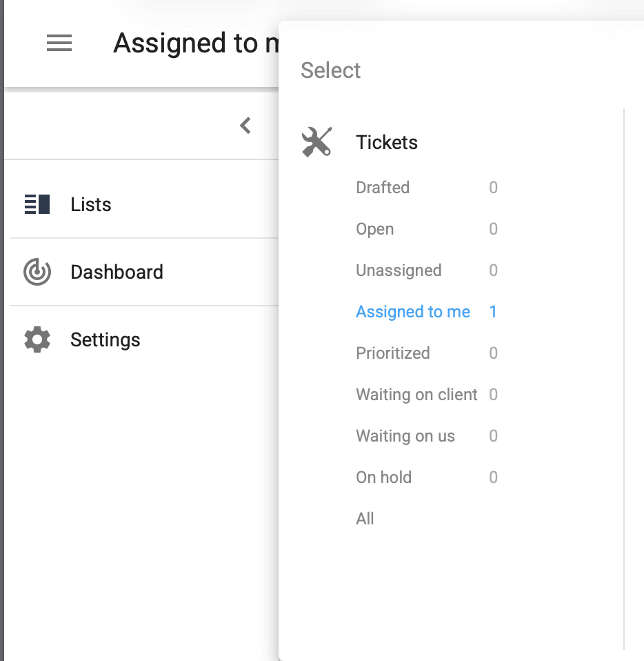The height and width of the screenshot is (661, 644).
Task: Choose the Open tickets filter
Action: click(375, 229)
